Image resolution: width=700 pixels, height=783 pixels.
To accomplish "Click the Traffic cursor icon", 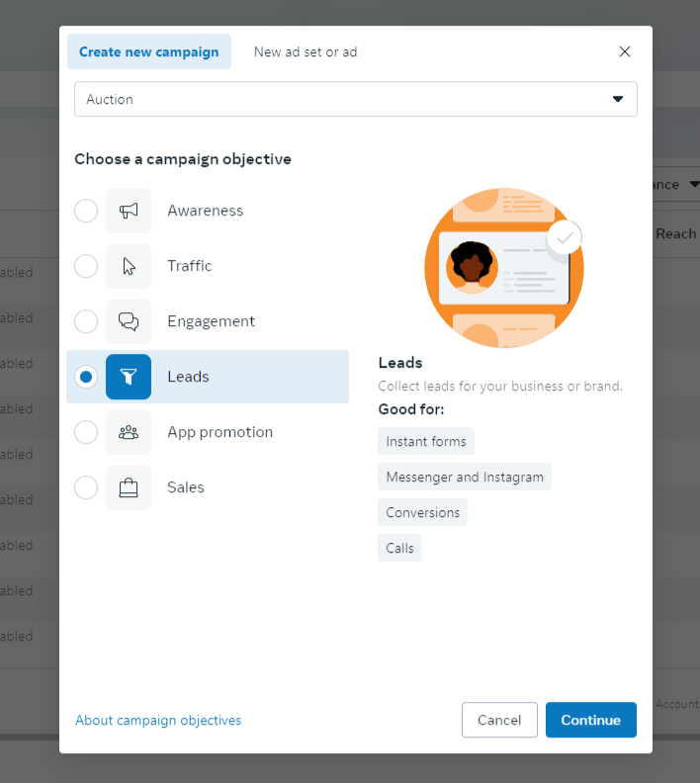I will [129, 266].
